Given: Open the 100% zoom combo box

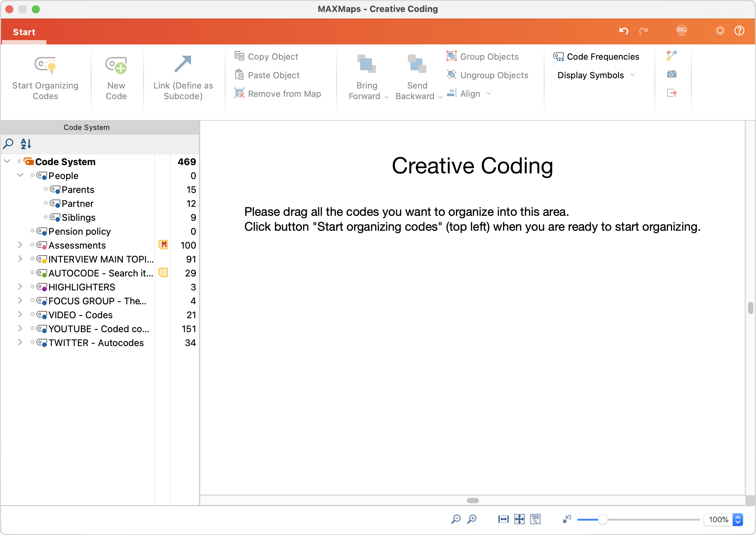Looking at the screenshot, I should click(724, 519).
